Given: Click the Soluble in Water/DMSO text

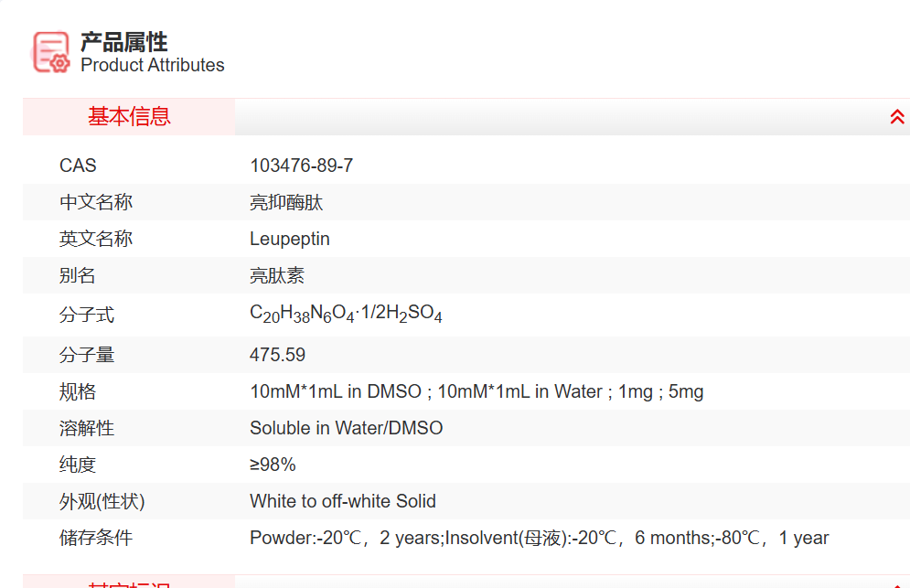Looking at the screenshot, I should coord(346,428).
